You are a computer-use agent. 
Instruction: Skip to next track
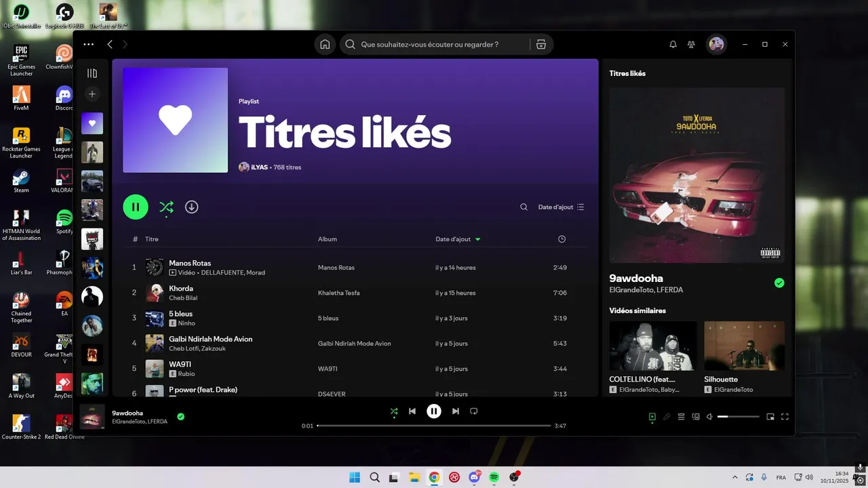[456, 411]
